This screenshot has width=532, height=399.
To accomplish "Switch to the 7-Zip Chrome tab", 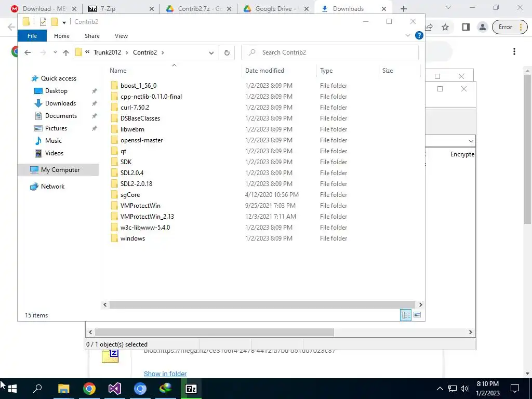I will pos(121,9).
